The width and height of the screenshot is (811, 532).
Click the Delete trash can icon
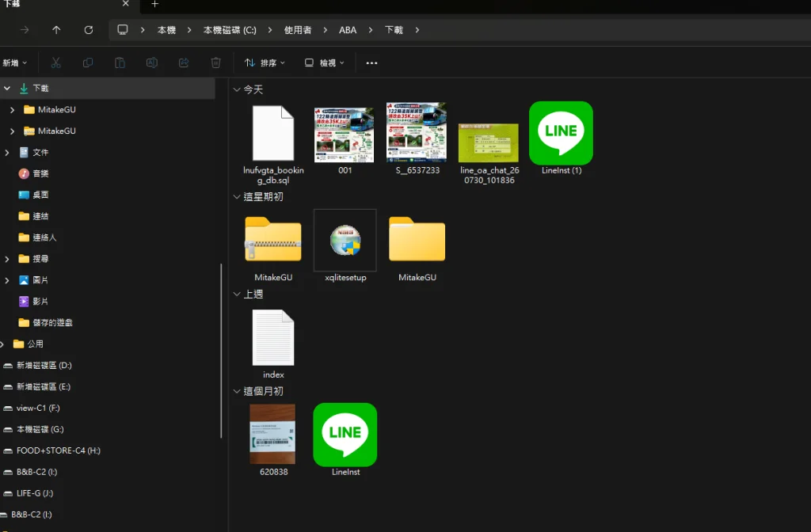point(215,63)
